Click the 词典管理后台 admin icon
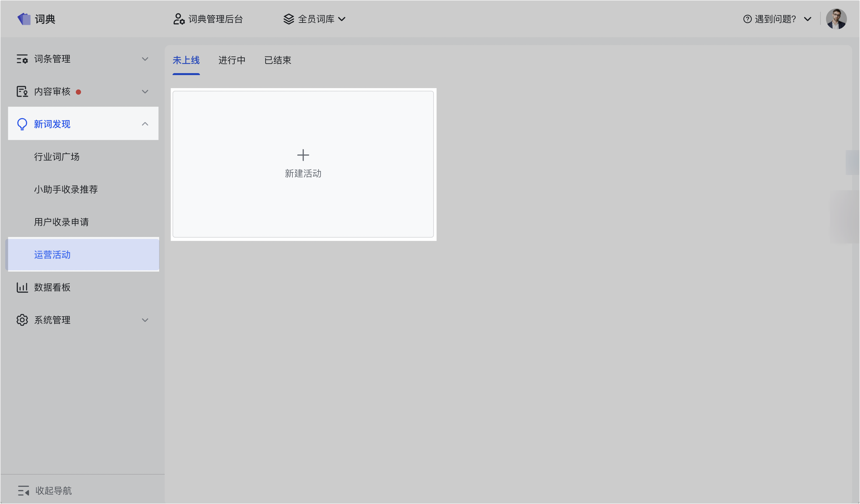The height and width of the screenshot is (504, 860). point(179,19)
